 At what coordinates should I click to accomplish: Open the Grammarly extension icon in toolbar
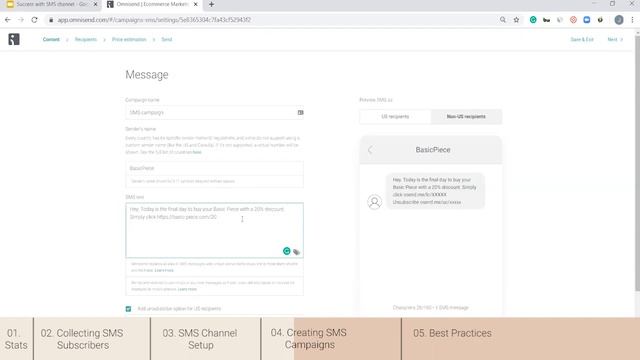point(533,20)
